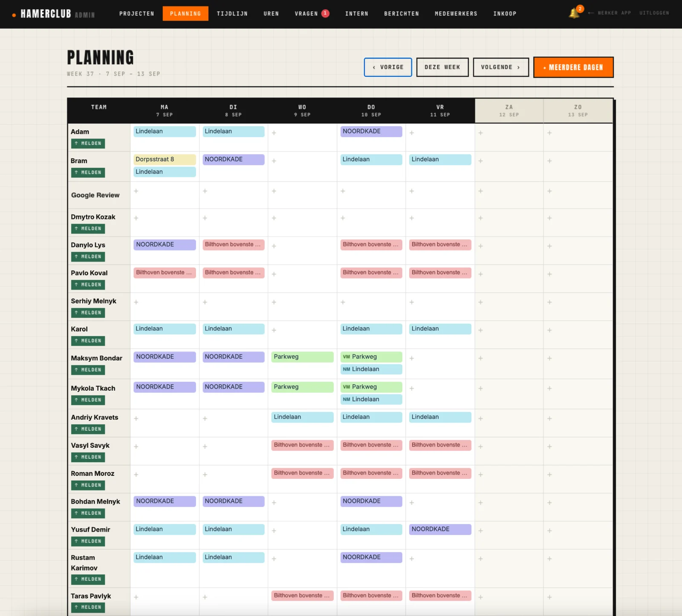The height and width of the screenshot is (616, 682).
Task: Open Bram's Dorpsstraat 8 assignment on Monday
Action: click(x=165, y=159)
